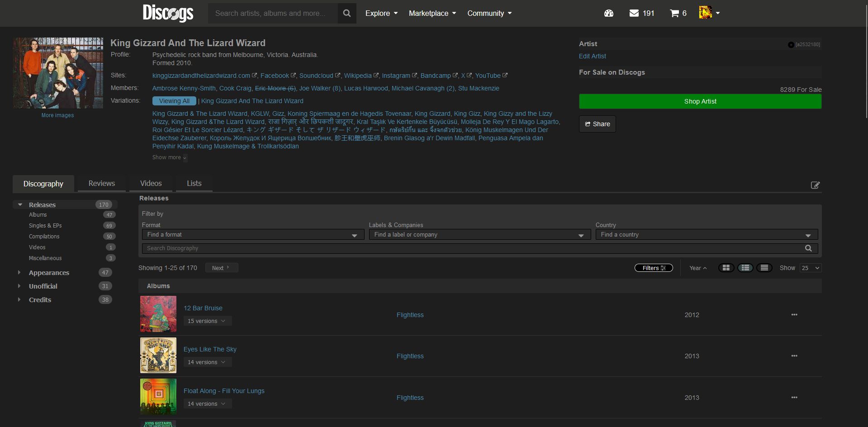Switch to large grid view
The image size is (868, 427).
(726, 268)
